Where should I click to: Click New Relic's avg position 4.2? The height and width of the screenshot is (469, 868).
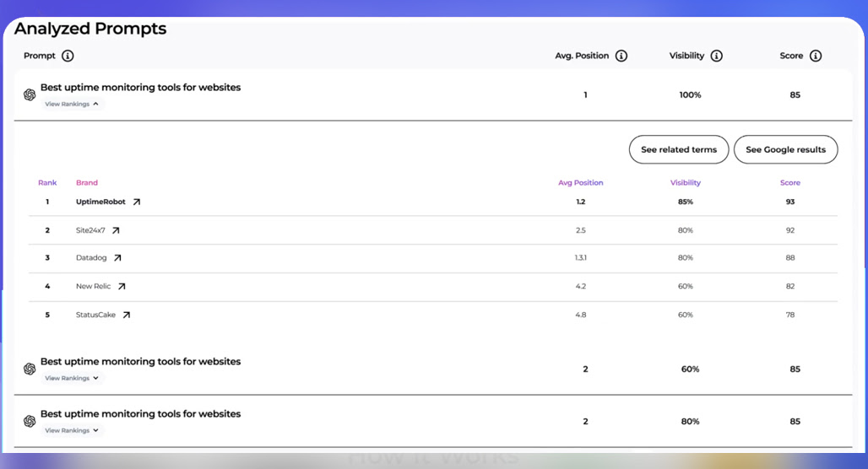pyautogui.click(x=580, y=287)
